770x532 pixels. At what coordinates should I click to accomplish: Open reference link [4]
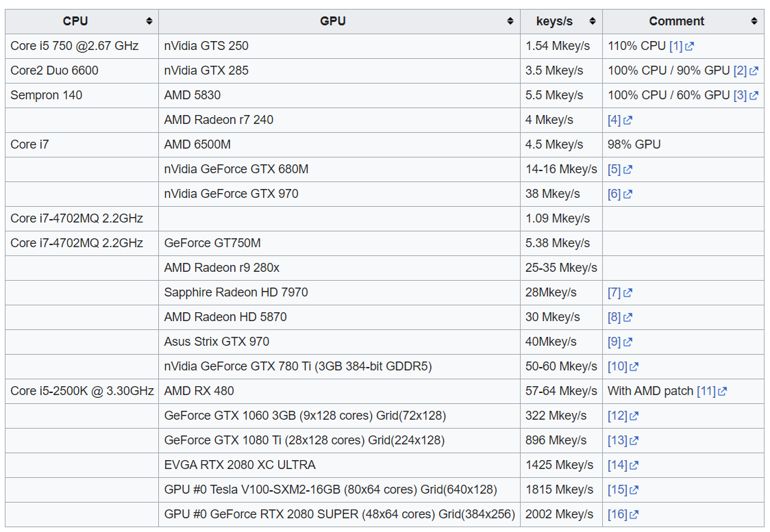click(620, 120)
